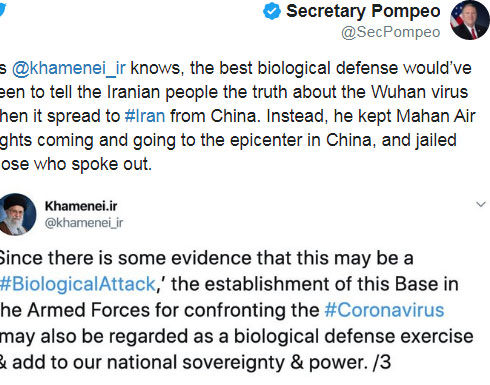Click the @SecPompeo handle
490x385 pixels.
click(391, 32)
